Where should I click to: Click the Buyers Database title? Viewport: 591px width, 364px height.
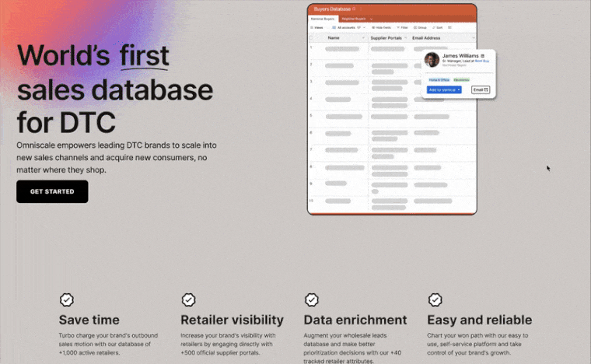coord(332,9)
